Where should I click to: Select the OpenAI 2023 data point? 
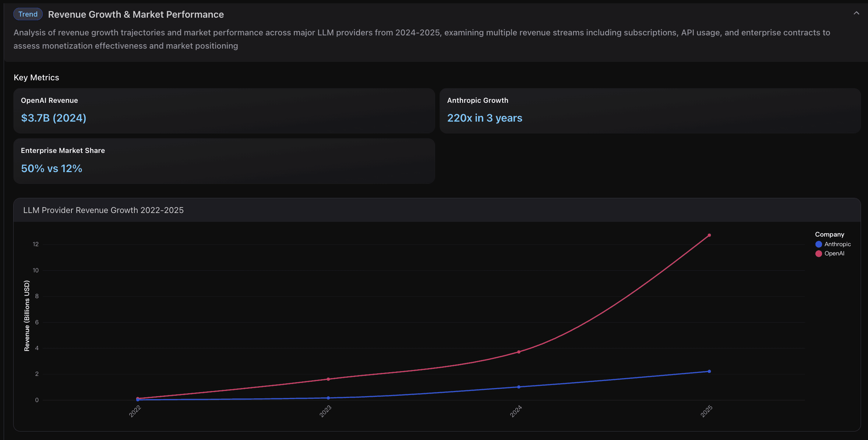pos(328,379)
